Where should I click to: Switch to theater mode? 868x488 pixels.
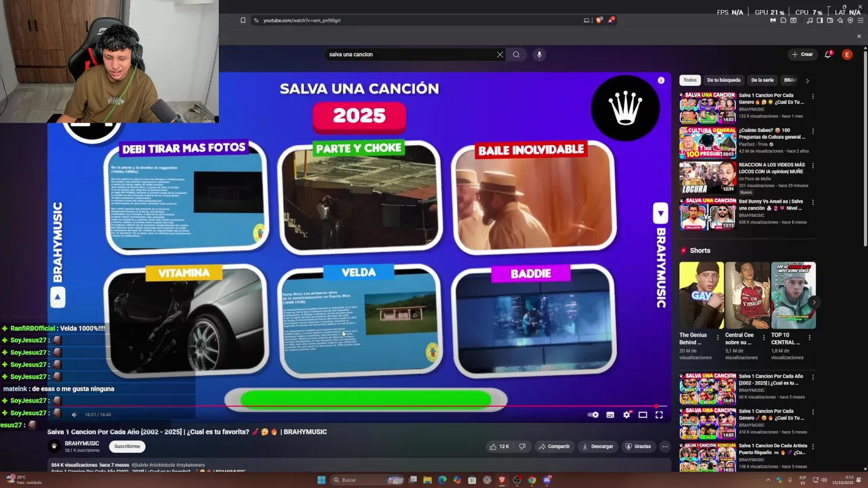click(643, 415)
